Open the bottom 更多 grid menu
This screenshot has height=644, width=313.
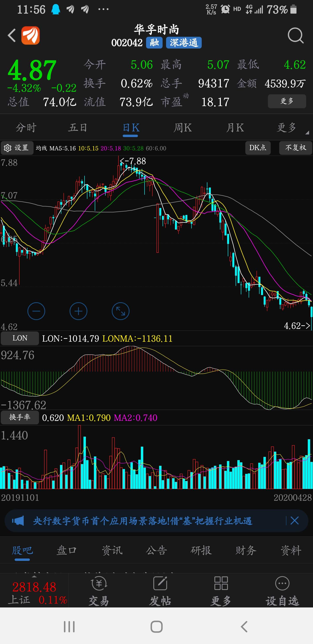(221, 591)
